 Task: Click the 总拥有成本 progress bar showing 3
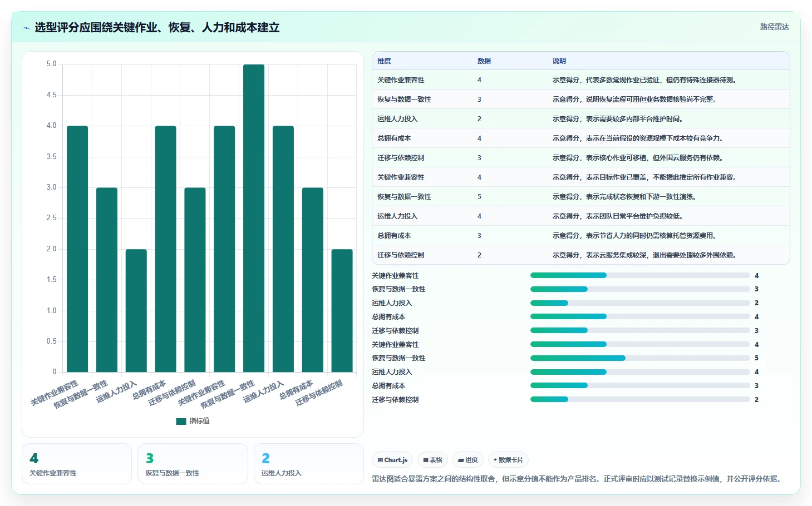pyautogui.click(x=640, y=385)
